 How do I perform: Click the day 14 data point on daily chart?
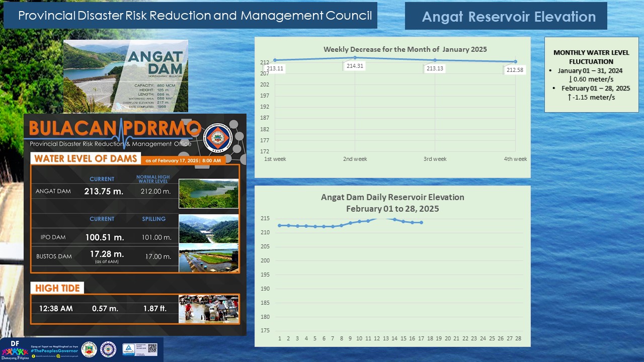tap(394, 219)
